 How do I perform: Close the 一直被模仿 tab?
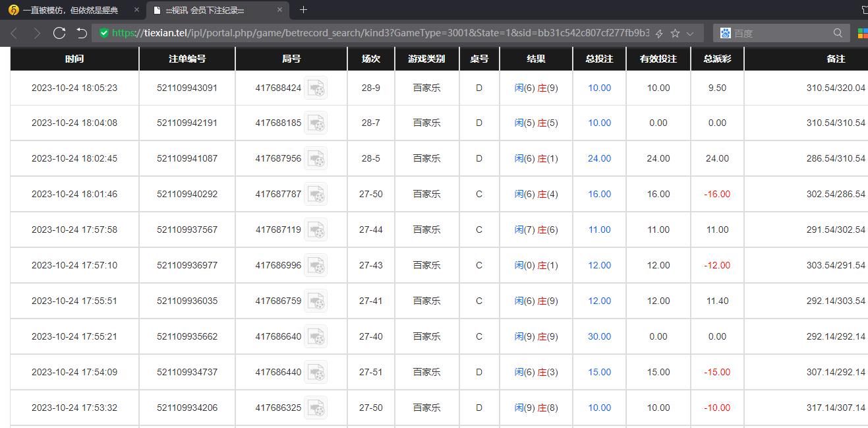point(136,10)
